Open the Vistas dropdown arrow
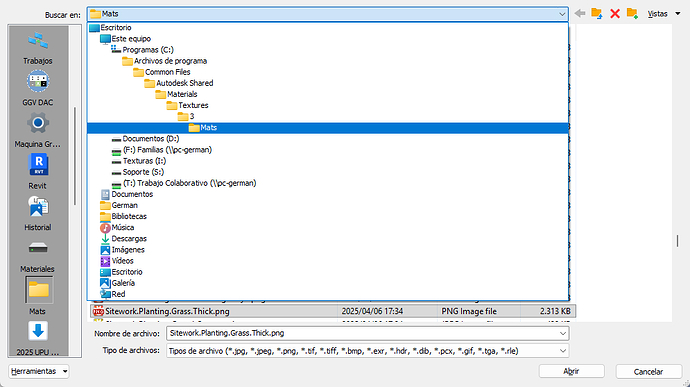Screen dimensions: 690x387 click(678, 14)
